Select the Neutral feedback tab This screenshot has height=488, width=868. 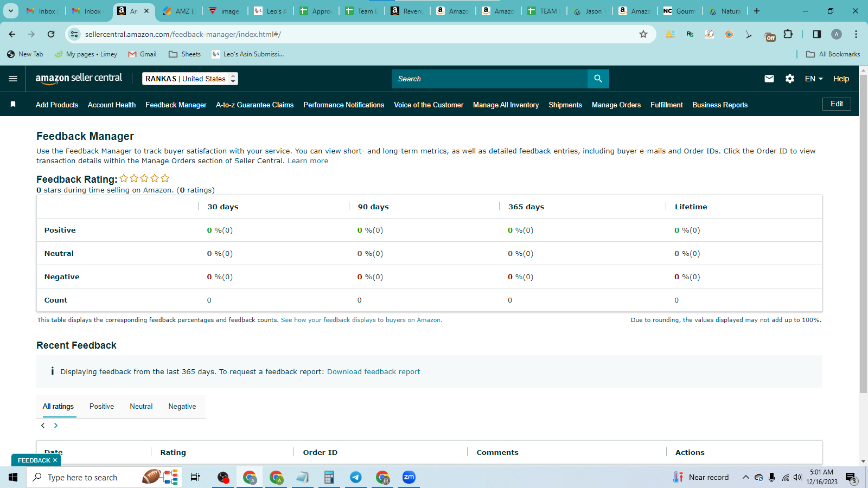(141, 406)
